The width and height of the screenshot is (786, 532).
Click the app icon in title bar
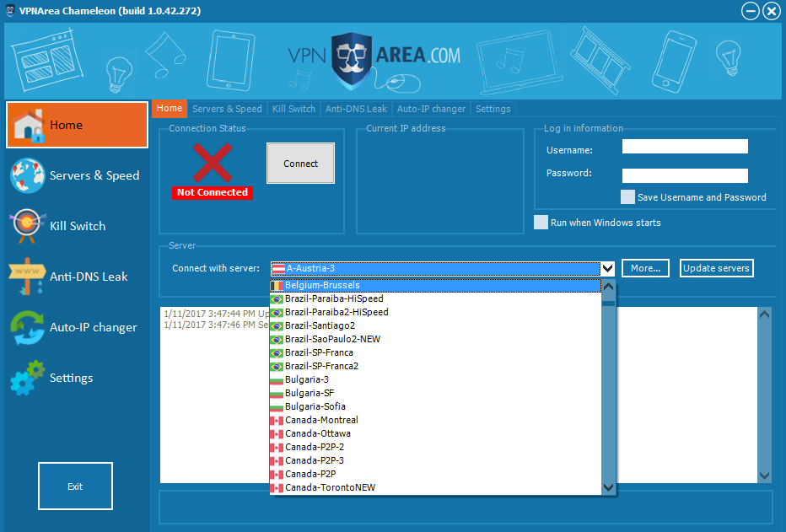pyautogui.click(x=10, y=10)
